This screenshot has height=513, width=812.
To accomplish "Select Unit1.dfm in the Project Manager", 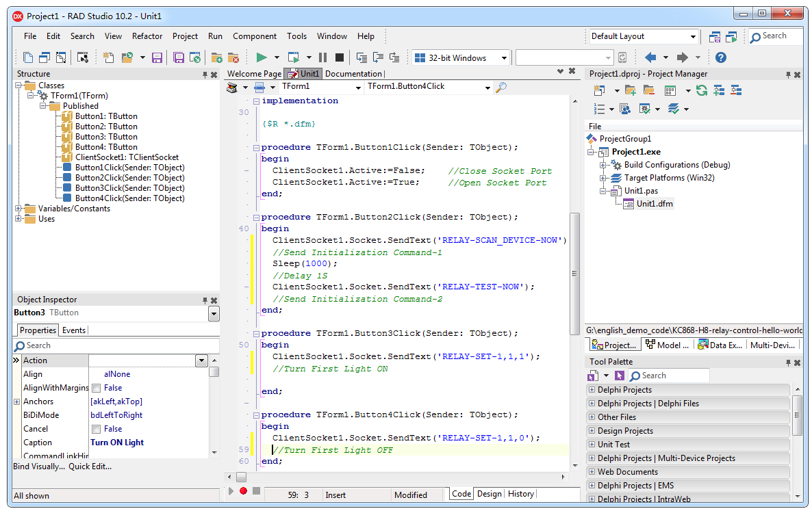I will click(654, 204).
